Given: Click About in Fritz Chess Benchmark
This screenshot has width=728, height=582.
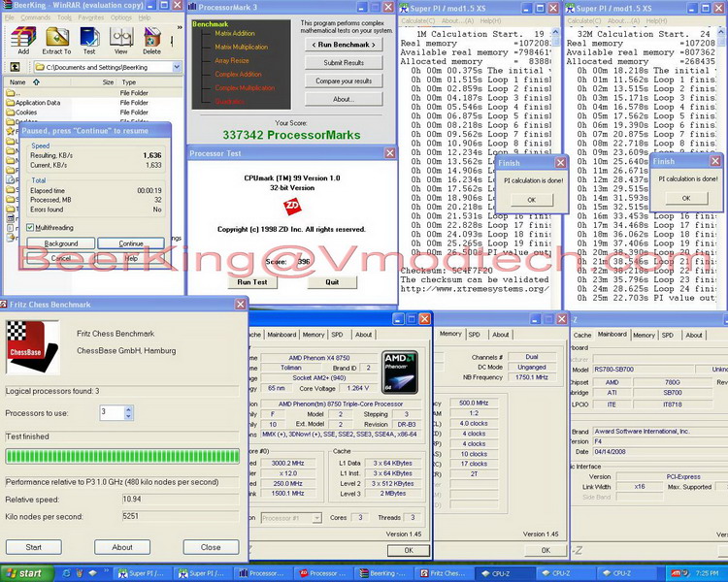Looking at the screenshot, I should coord(122,547).
